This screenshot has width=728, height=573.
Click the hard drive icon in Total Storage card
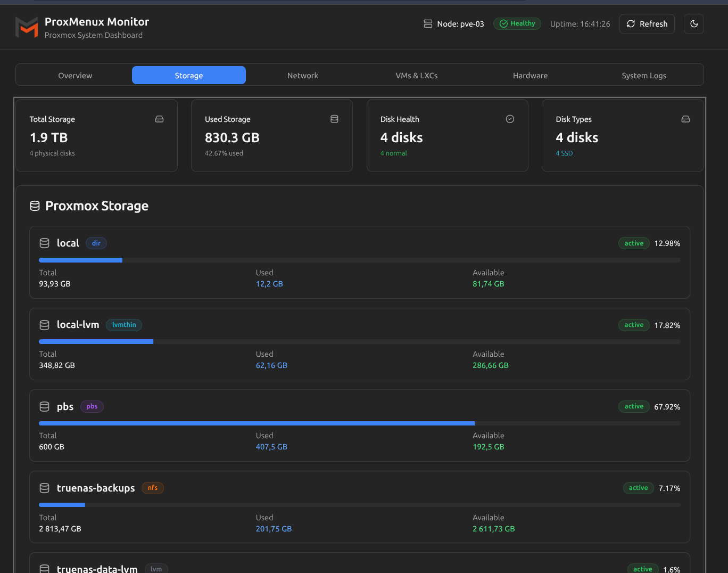(x=159, y=119)
